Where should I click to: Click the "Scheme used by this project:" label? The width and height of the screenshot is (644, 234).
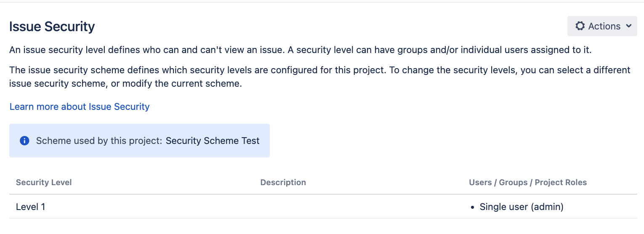[x=99, y=141]
